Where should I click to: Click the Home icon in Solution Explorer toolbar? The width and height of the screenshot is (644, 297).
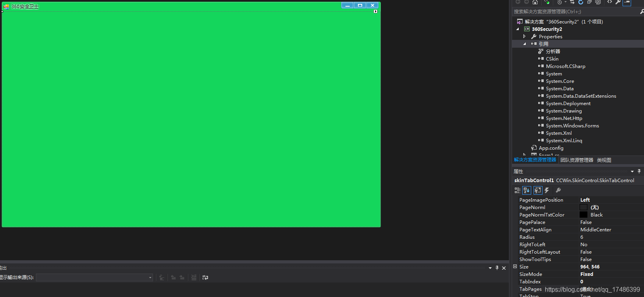tap(535, 2)
